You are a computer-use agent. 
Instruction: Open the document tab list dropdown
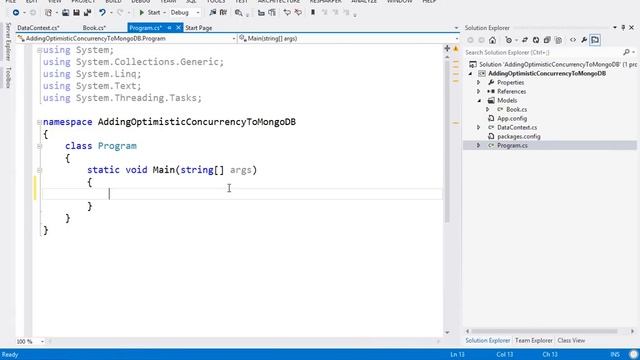456,28
